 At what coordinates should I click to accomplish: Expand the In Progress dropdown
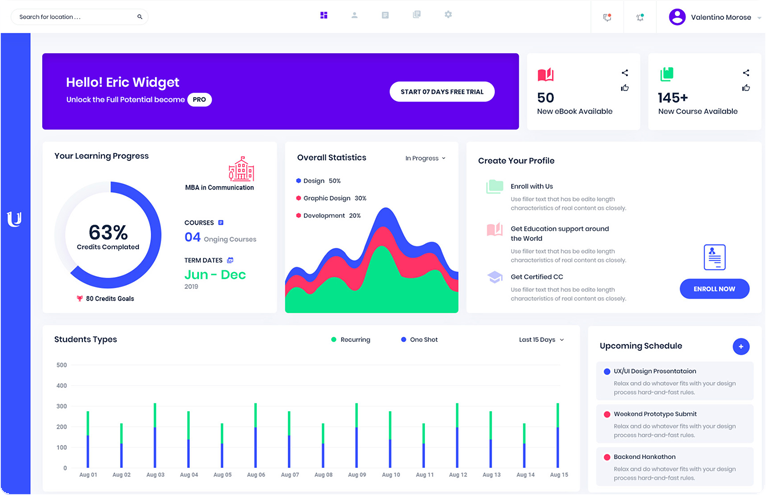pos(425,158)
